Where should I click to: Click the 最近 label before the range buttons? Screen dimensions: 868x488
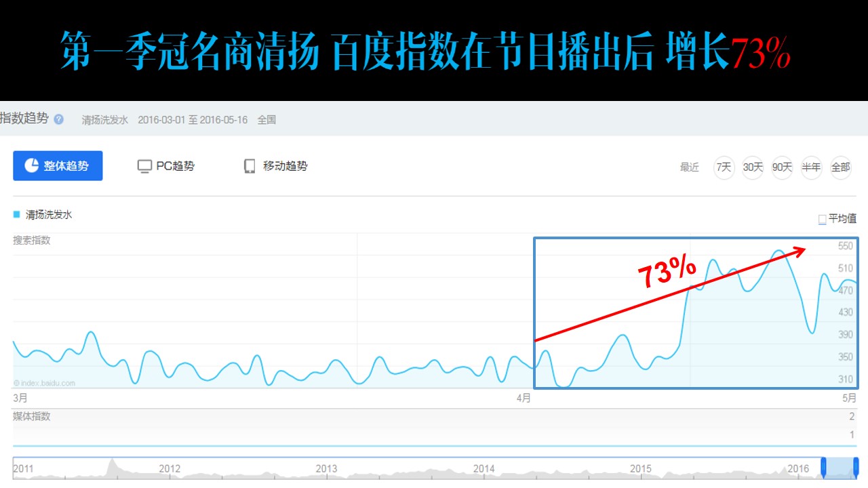pos(690,167)
